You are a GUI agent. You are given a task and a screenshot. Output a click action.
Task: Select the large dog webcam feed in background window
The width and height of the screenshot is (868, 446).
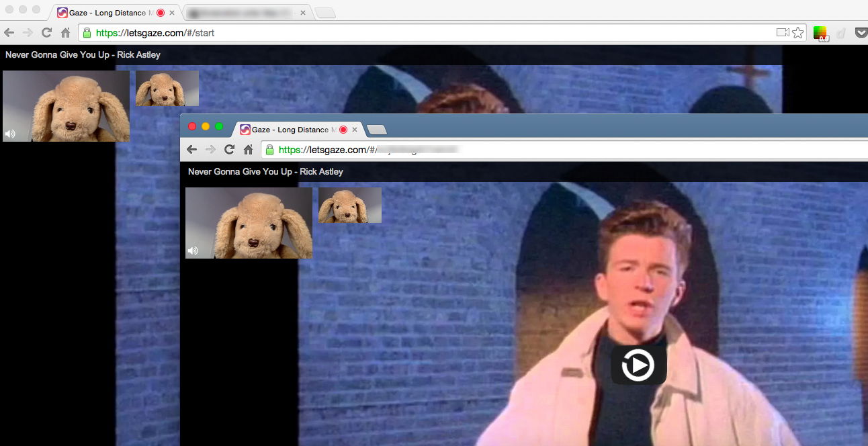click(x=66, y=106)
